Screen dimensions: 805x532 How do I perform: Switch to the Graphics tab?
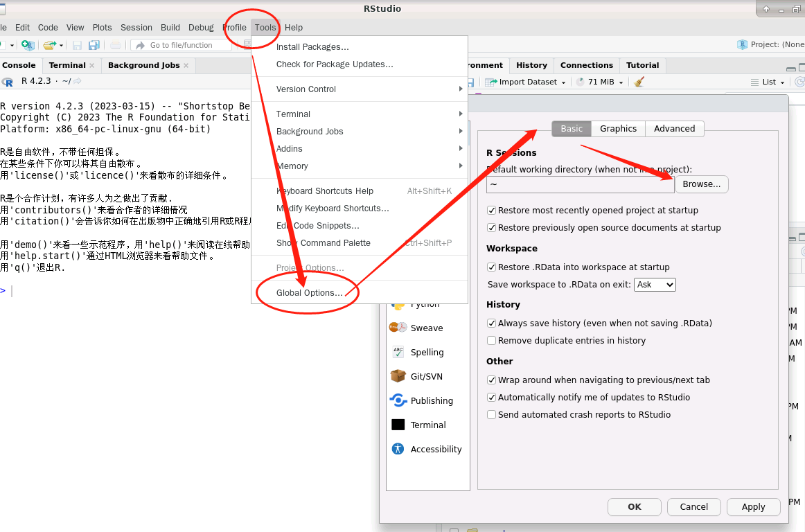(618, 128)
